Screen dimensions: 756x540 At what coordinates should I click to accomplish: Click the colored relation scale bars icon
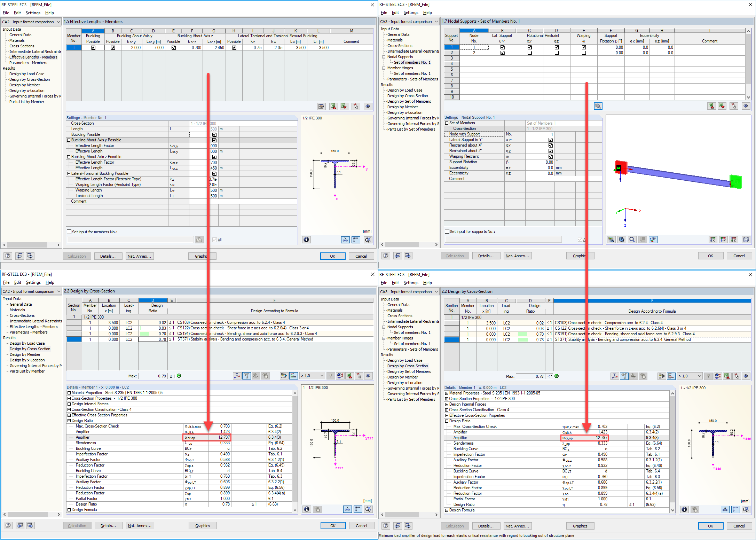tap(293, 376)
